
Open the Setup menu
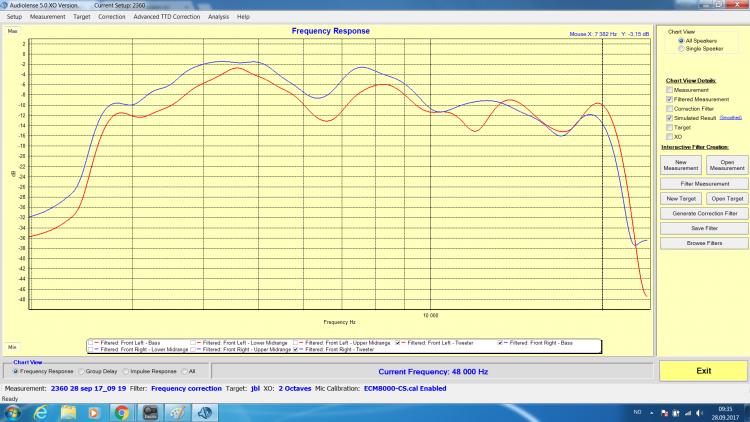point(14,17)
